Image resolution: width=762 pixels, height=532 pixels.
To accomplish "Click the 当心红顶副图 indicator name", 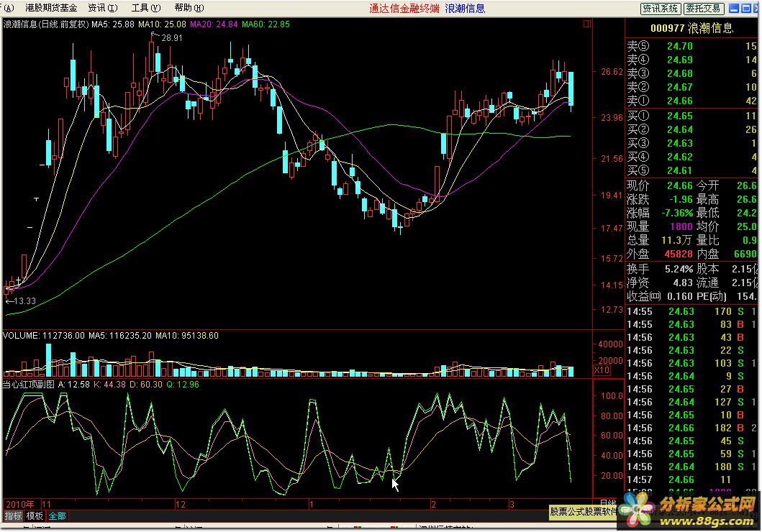I will 28,385.
